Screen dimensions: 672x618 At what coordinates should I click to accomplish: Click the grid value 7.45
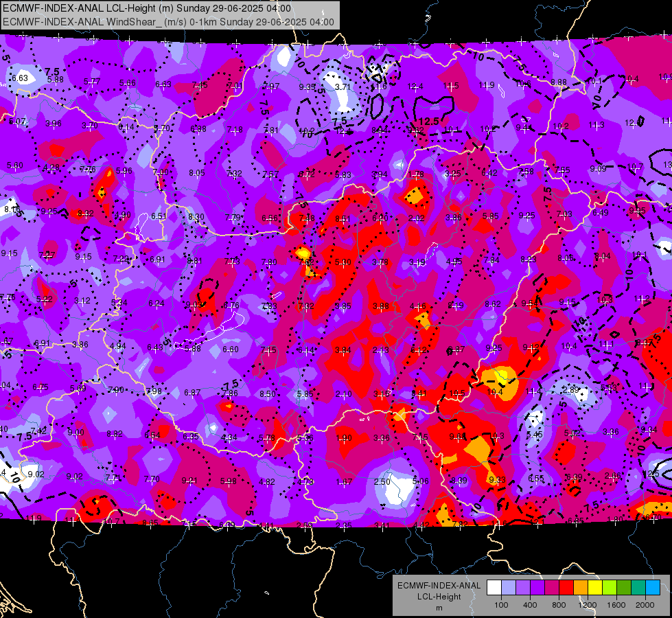(x=200, y=84)
